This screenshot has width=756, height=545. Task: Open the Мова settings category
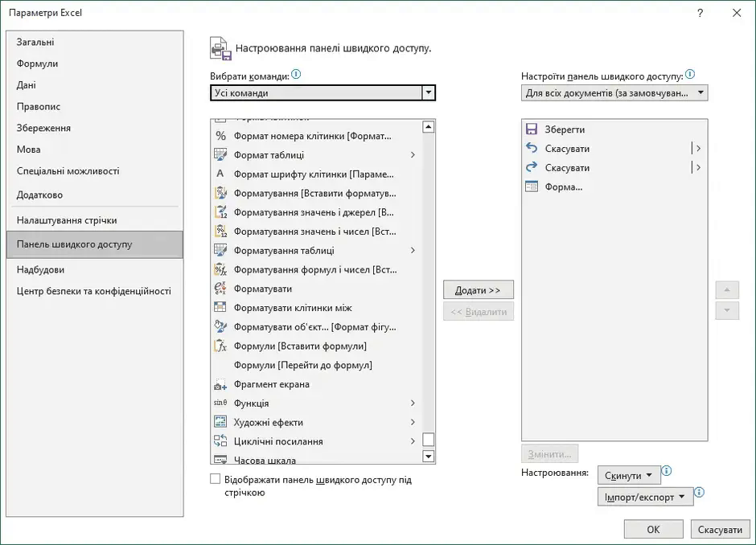coord(95,150)
